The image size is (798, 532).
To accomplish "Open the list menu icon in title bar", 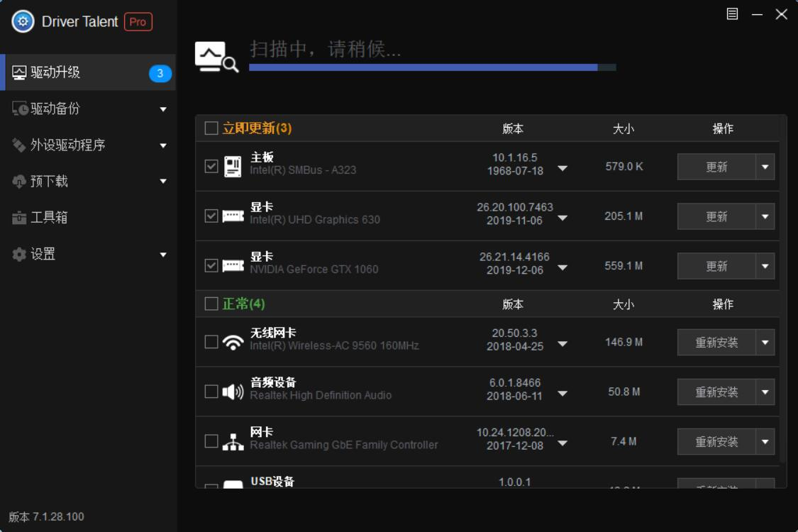I will tap(732, 13).
